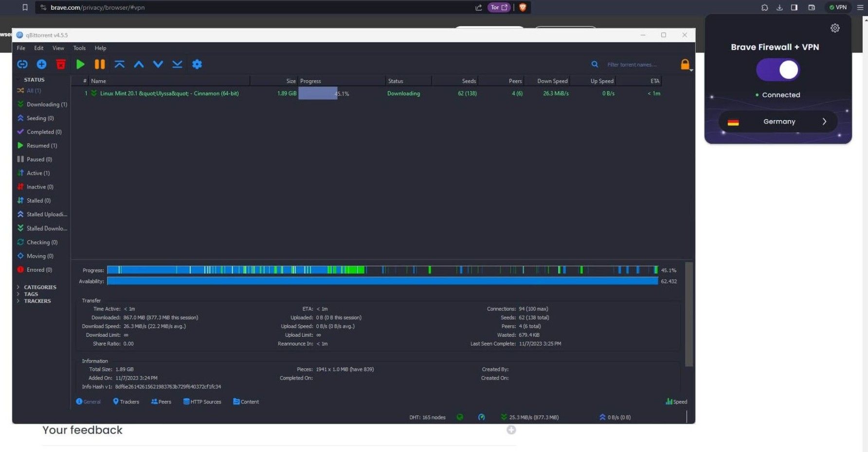The height and width of the screenshot is (452, 868).
Task: Resume the torrent with the play icon
Action: pos(80,64)
